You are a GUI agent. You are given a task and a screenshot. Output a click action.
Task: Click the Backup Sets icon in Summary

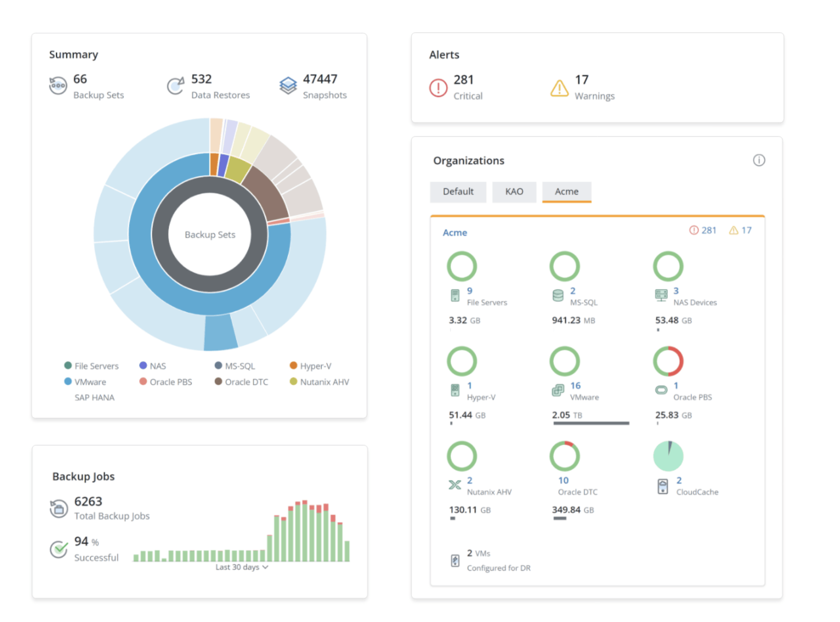(58, 86)
